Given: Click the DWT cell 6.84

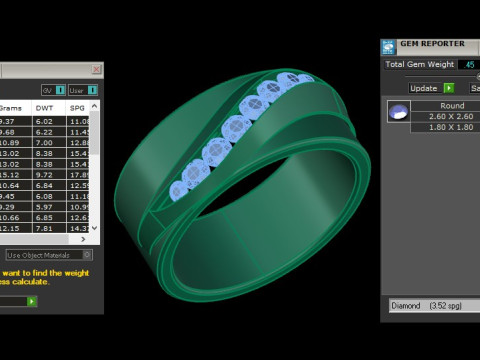Looking at the screenshot, I should pos(49,185).
